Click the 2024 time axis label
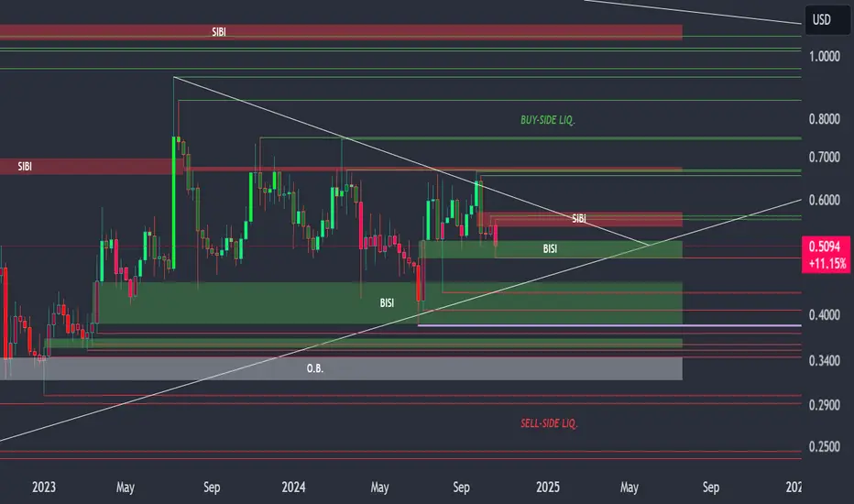This screenshot has height=504, width=854. point(293,488)
